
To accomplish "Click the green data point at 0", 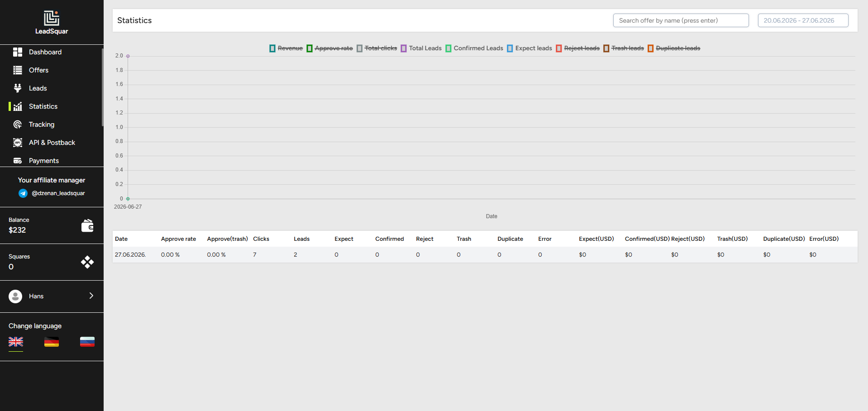I will tap(128, 199).
